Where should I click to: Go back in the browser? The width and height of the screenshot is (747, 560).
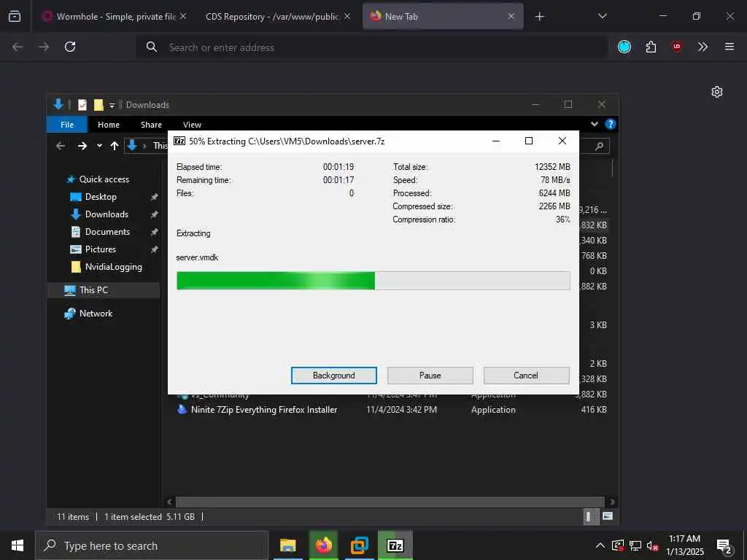(x=18, y=47)
